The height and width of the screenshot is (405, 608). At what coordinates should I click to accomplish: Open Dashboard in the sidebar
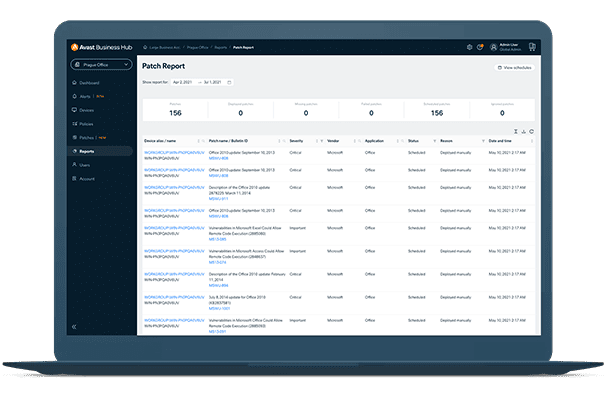[x=89, y=83]
